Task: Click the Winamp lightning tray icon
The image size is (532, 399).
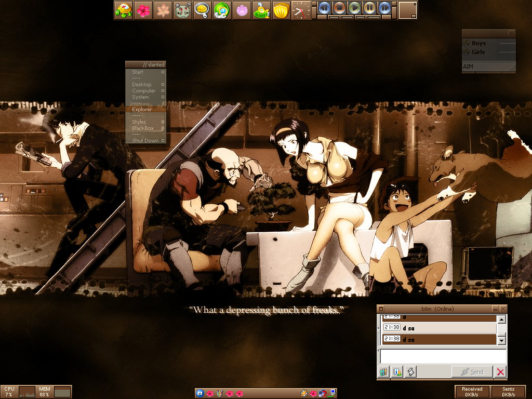Action: coord(304,393)
